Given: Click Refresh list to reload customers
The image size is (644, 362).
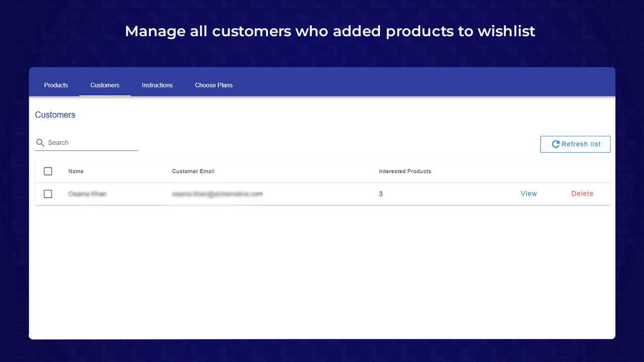Looking at the screenshot, I should [x=575, y=144].
